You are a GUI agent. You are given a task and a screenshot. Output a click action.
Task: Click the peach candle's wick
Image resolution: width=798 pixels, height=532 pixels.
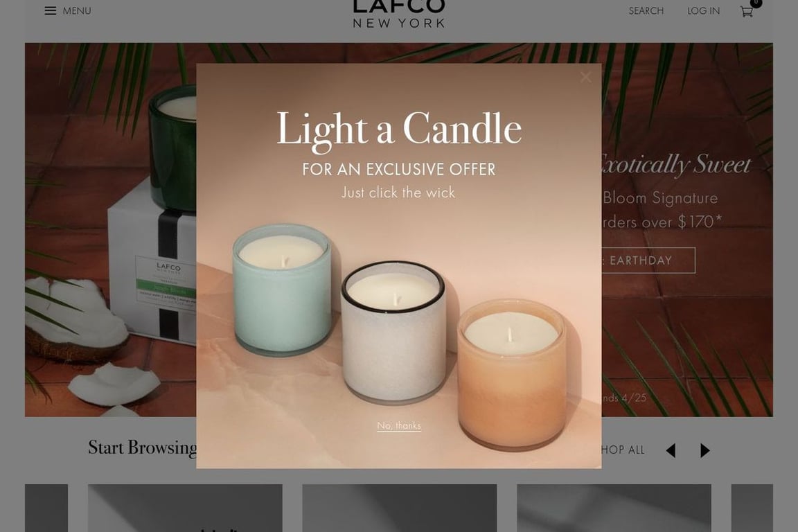[510, 335]
